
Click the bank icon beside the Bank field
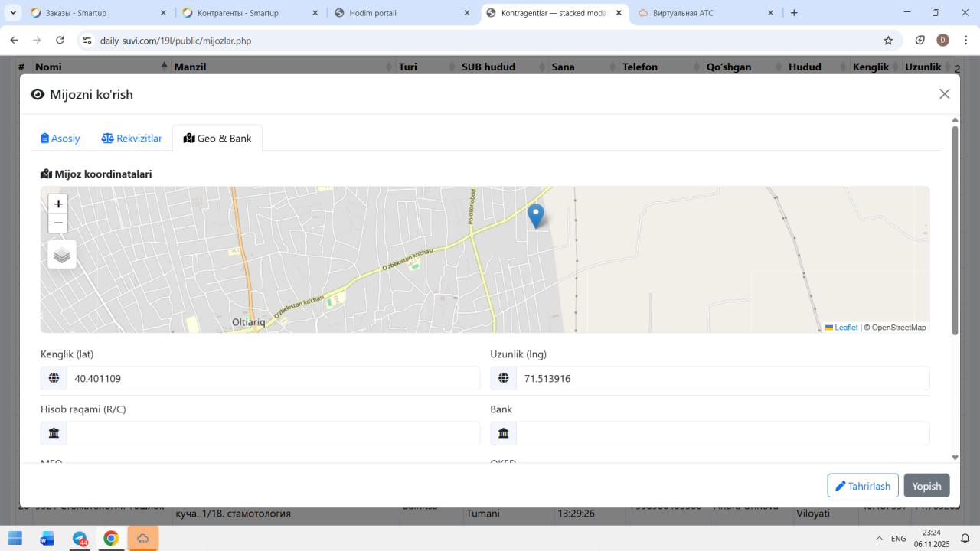tap(504, 433)
